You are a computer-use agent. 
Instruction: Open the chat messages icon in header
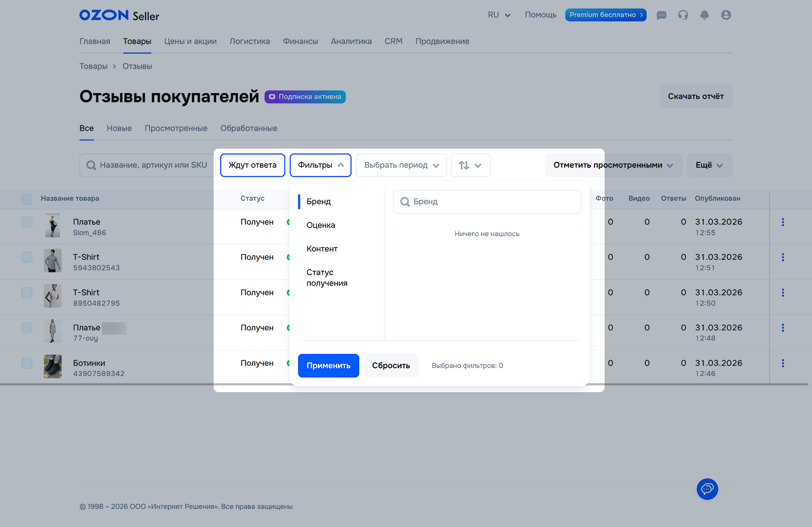tap(661, 15)
